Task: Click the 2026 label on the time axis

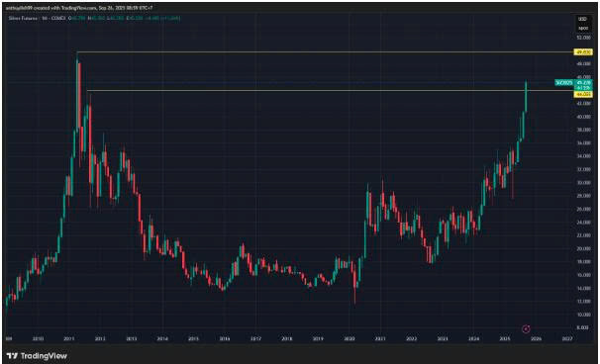Action: click(x=536, y=338)
